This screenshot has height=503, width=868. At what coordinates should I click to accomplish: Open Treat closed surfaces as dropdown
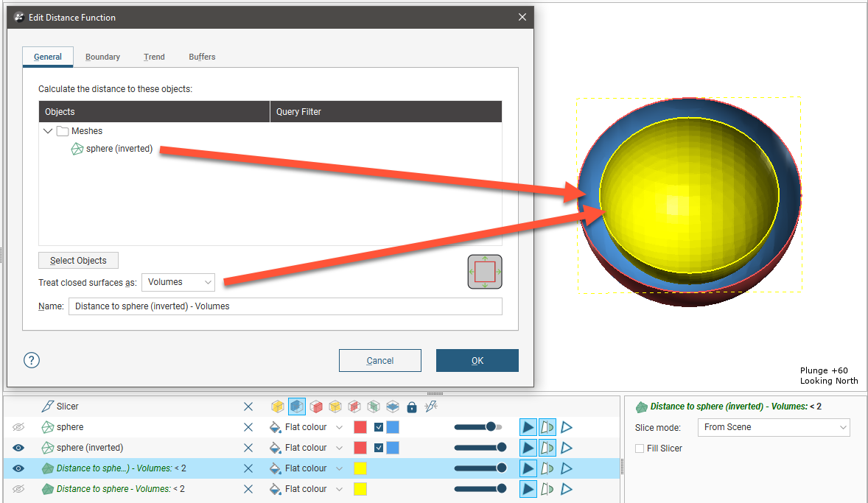click(x=178, y=282)
